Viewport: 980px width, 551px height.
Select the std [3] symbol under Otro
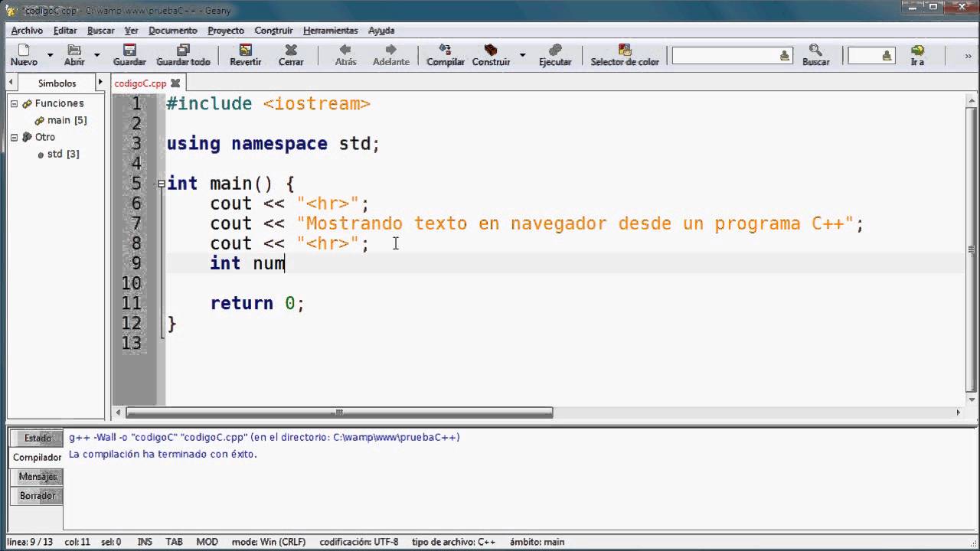pyautogui.click(x=57, y=154)
